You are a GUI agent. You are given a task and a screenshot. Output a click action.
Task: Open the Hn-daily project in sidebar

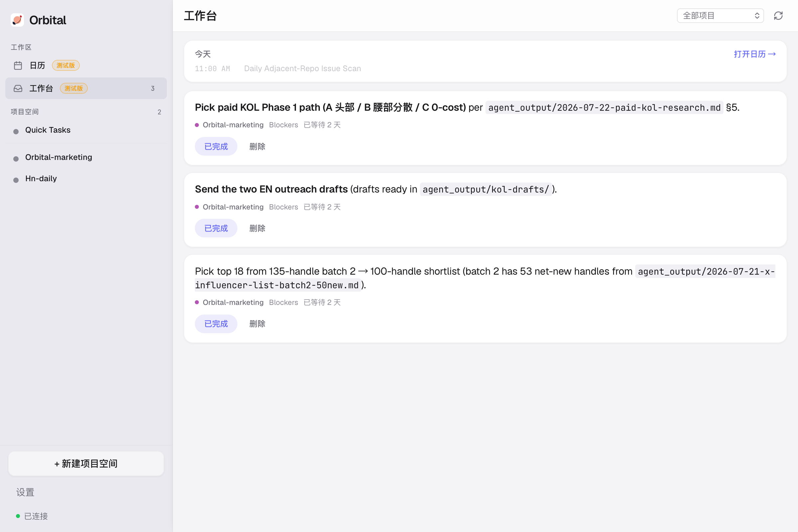pos(86,179)
